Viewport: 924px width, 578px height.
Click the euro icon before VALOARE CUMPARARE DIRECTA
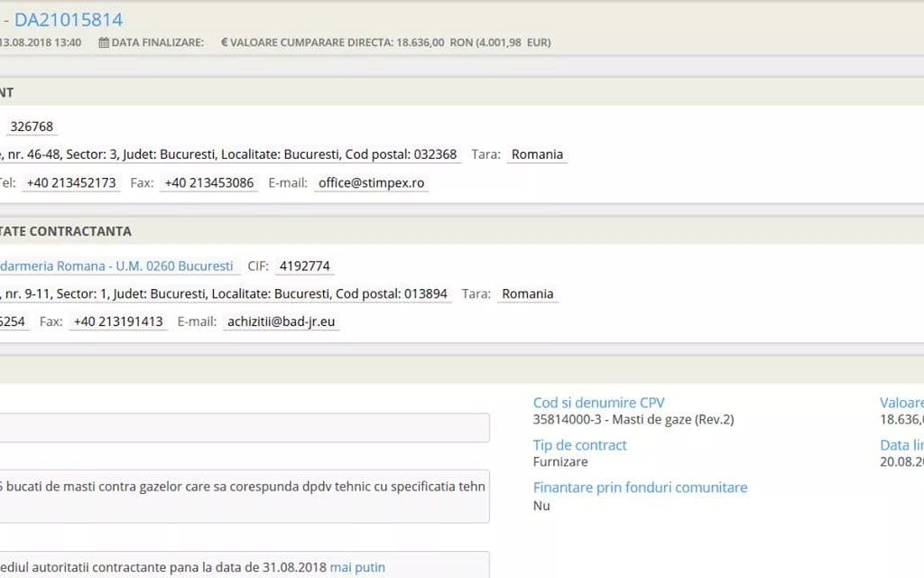(x=225, y=42)
